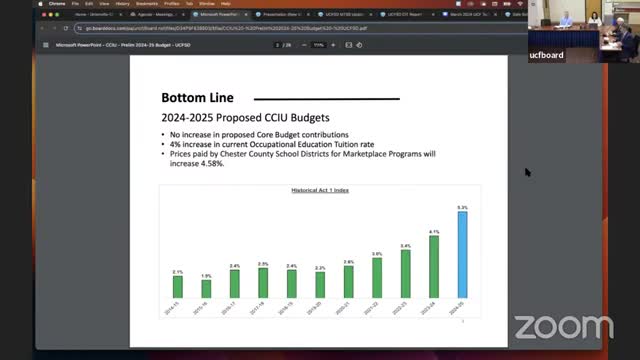Open the Help menu

pyautogui.click(x=226, y=4)
